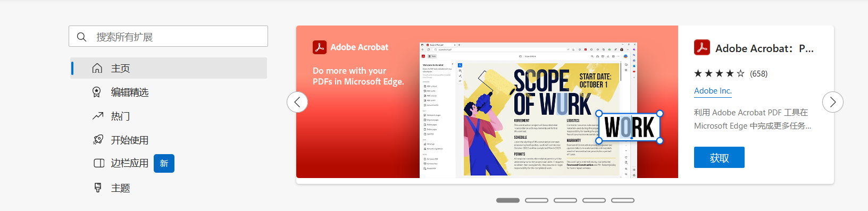
Task: Click the trending arrow icon for 热门
Action: coord(98,116)
